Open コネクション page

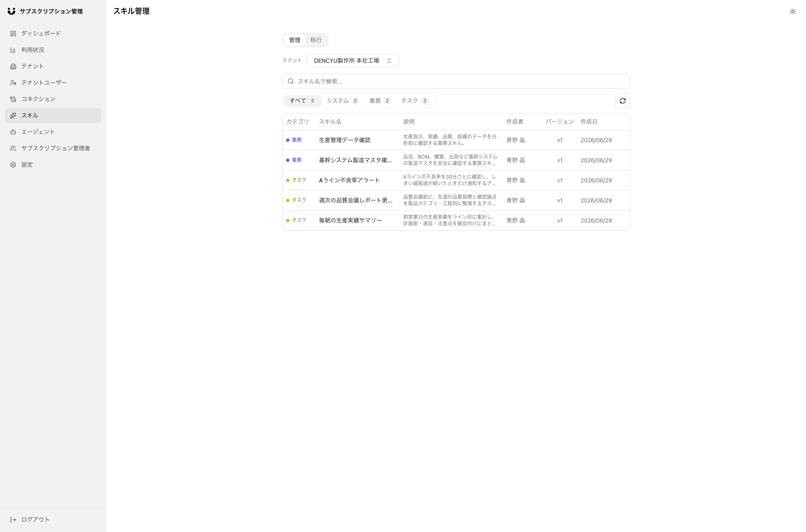coord(53,99)
